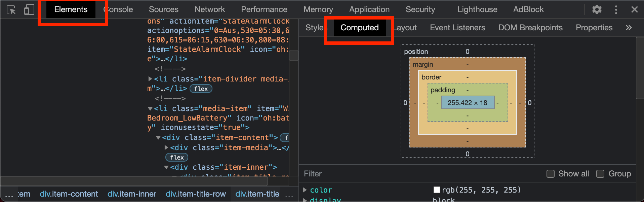Enable the Group checkbox
644x202 pixels.
pos(600,174)
